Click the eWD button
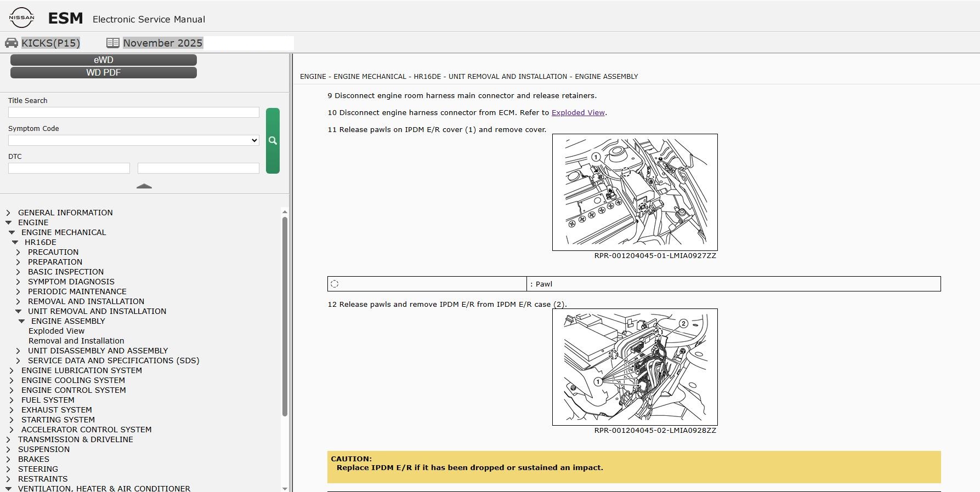The image size is (980, 492). tap(104, 60)
